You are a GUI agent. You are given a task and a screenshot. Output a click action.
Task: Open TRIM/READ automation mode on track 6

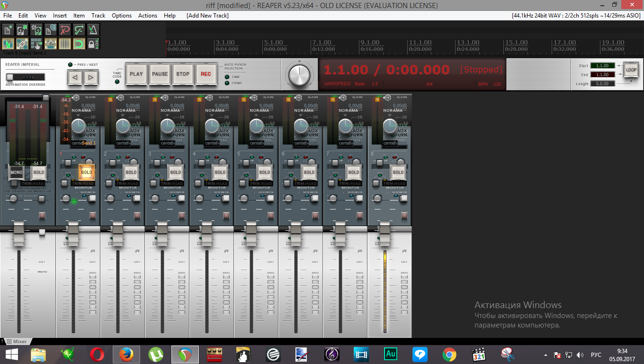(x=306, y=183)
